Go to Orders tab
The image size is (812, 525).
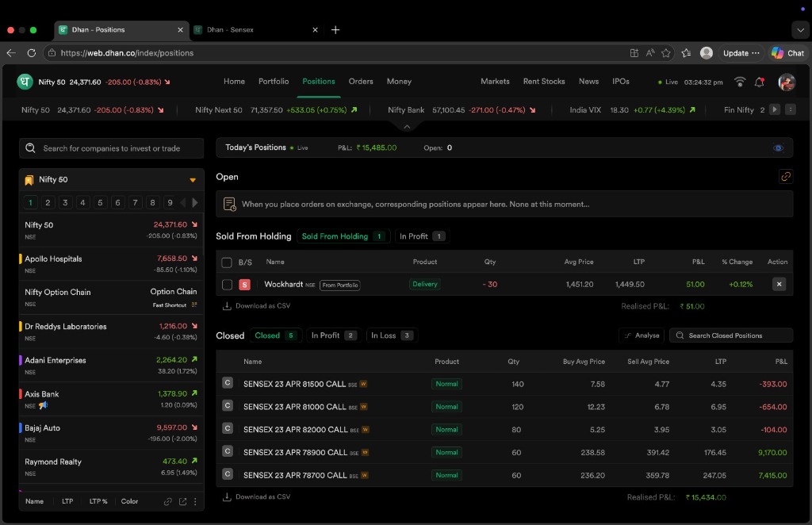click(361, 82)
